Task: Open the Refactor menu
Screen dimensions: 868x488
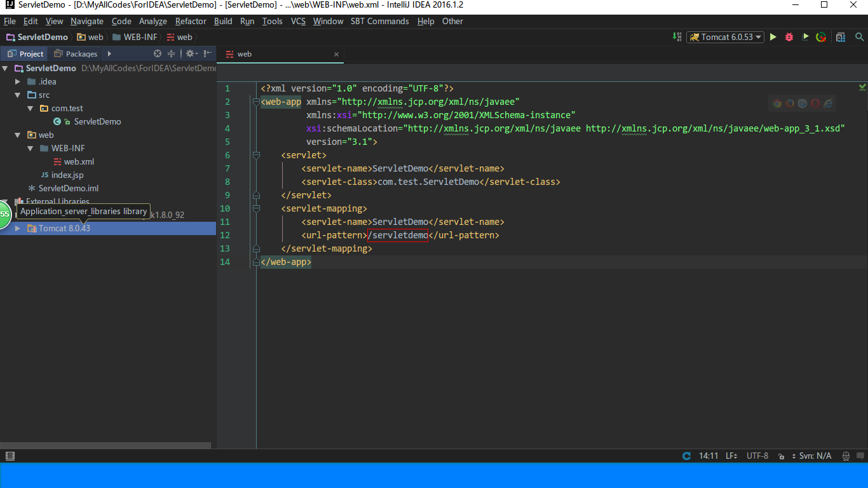Action: point(191,21)
